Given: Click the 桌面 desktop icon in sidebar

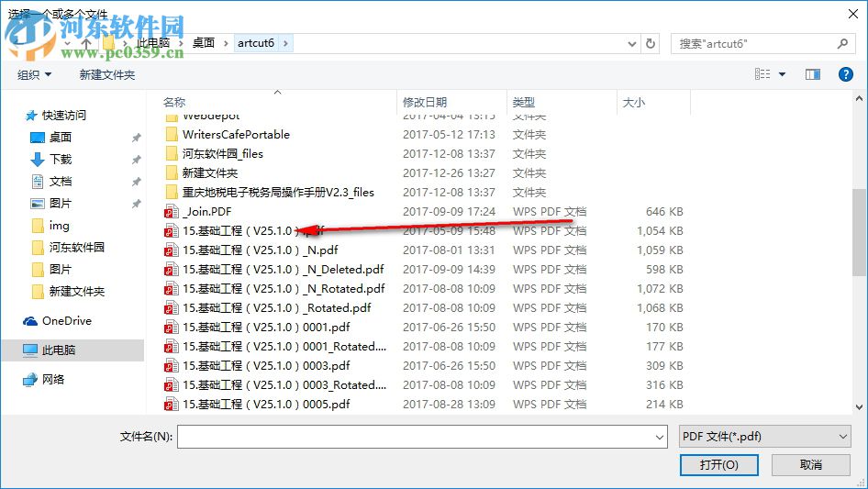Looking at the screenshot, I should tap(37, 138).
